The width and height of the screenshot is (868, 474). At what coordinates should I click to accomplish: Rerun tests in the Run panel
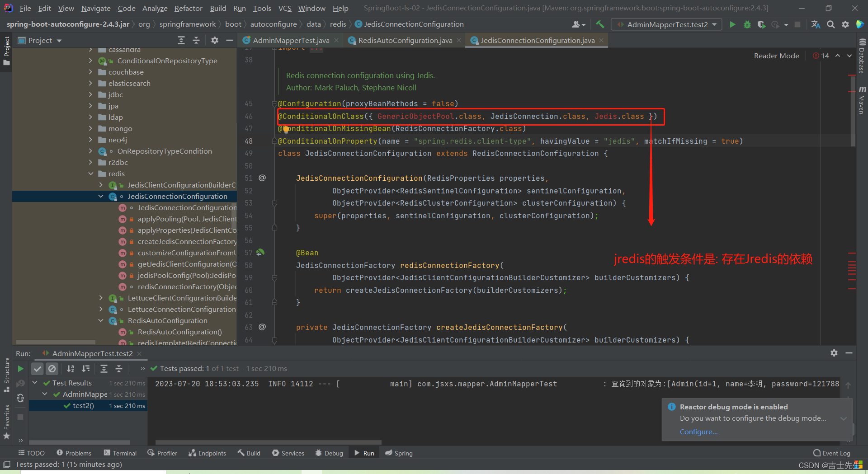pos(20,369)
